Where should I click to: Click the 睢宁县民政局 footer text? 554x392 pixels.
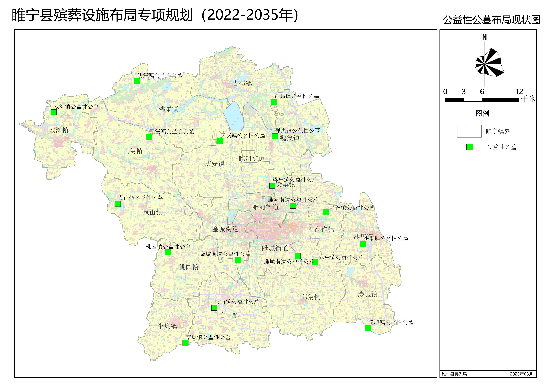[x=454, y=374]
